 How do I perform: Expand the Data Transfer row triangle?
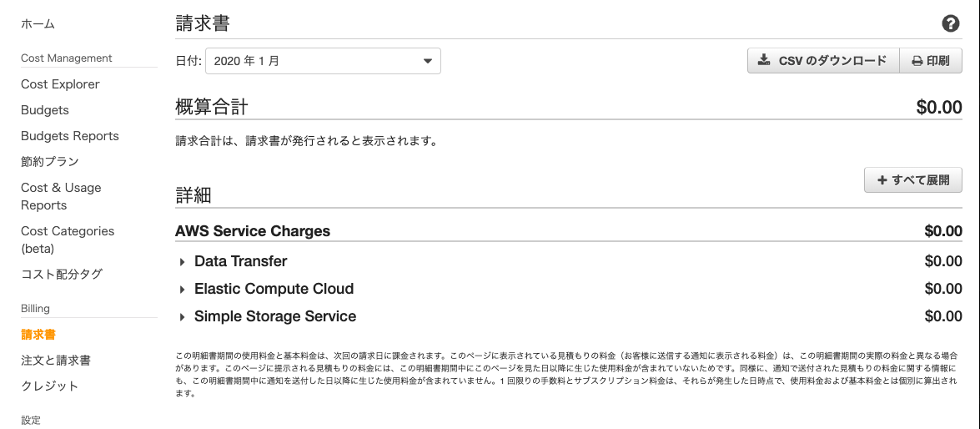[183, 262]
